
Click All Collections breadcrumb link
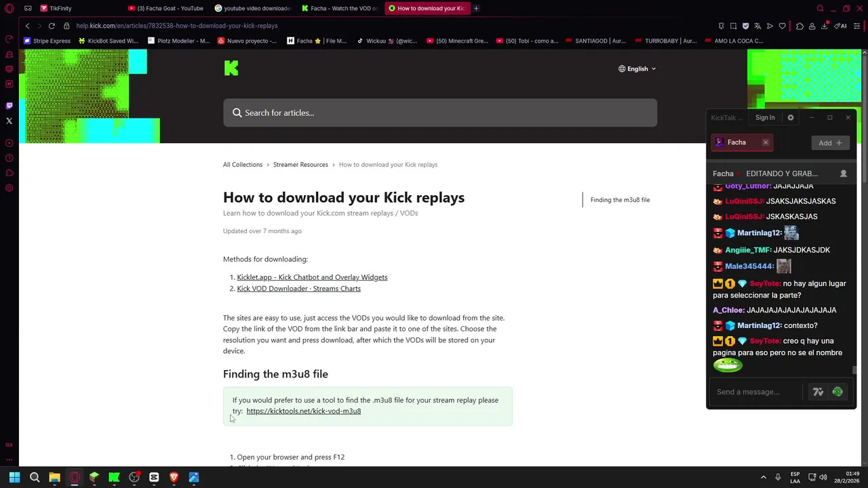click(x=243, y=165)
